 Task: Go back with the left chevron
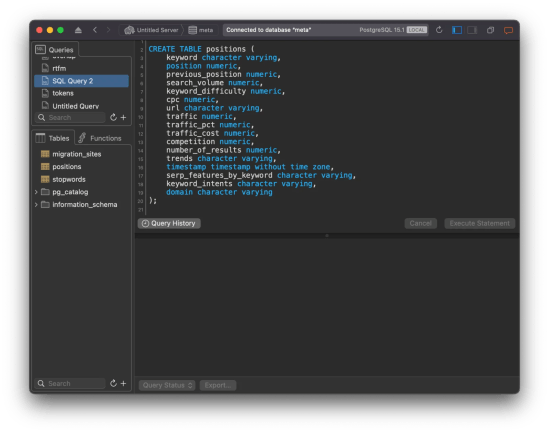point(95,30)
